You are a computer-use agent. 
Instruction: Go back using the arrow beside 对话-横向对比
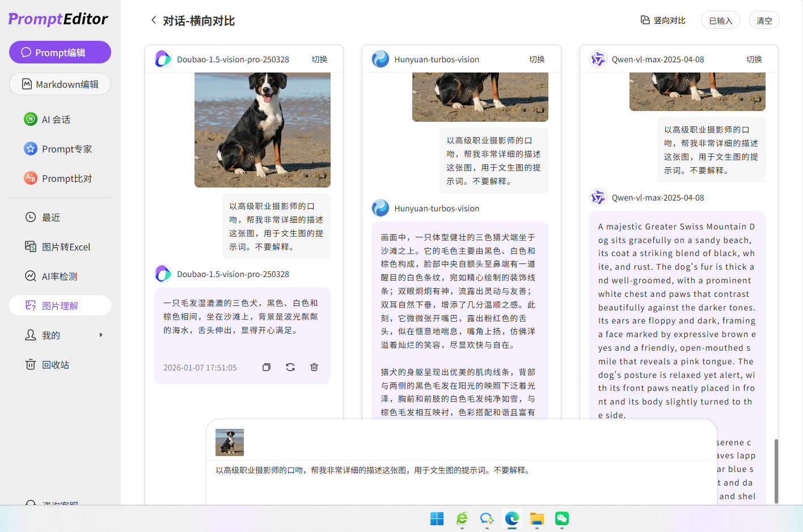[x=153, y=19]
